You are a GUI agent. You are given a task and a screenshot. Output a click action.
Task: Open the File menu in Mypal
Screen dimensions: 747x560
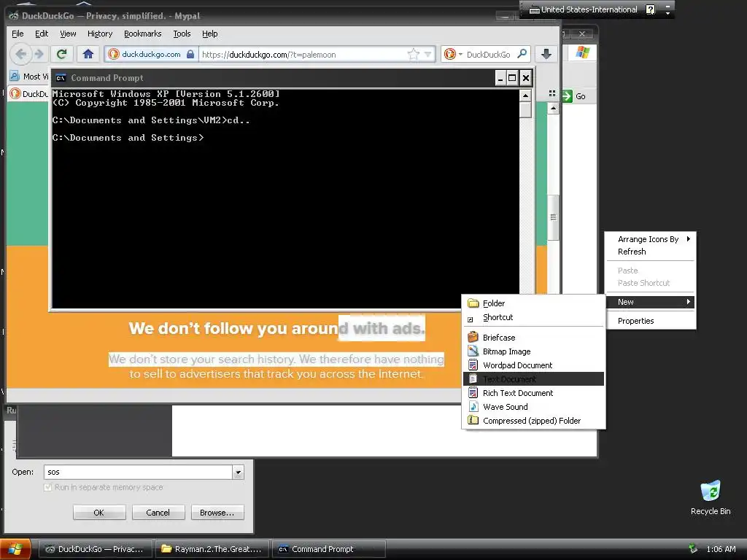pos(18,34)
